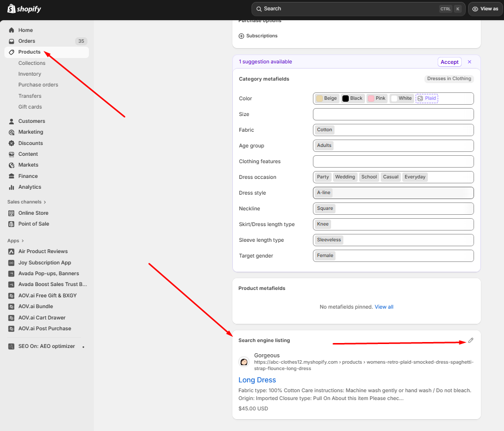This screenshot has width=504, height=431.
Task: Click the plus icon beside Subscriptions
Action: click(x=241, y=36)
